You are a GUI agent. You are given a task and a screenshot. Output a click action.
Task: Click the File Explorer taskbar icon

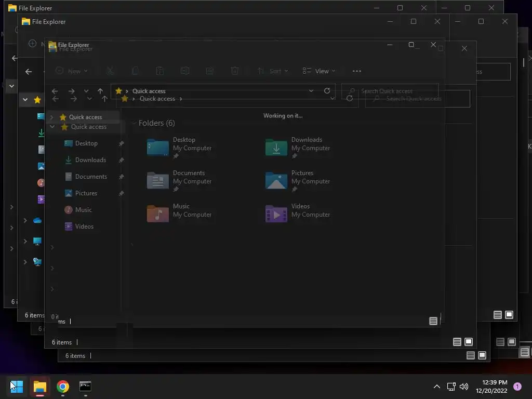(39, 387)
